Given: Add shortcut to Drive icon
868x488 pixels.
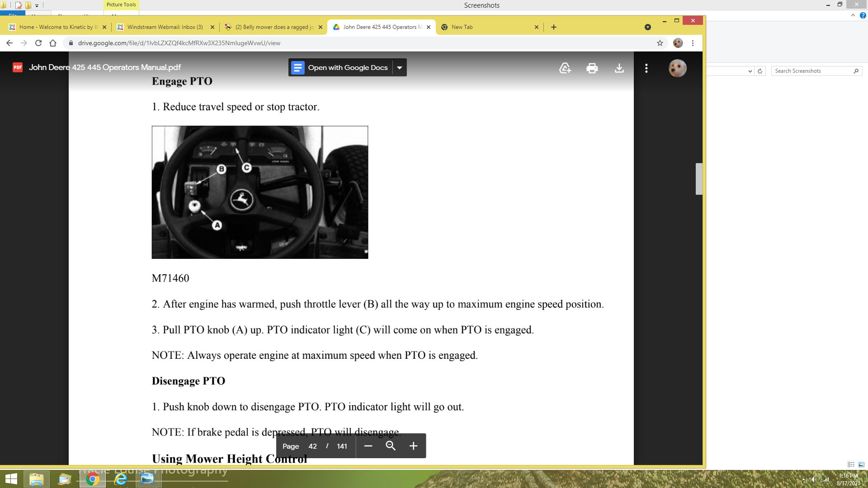Looking at the screenshot, I should click(565, 68).
